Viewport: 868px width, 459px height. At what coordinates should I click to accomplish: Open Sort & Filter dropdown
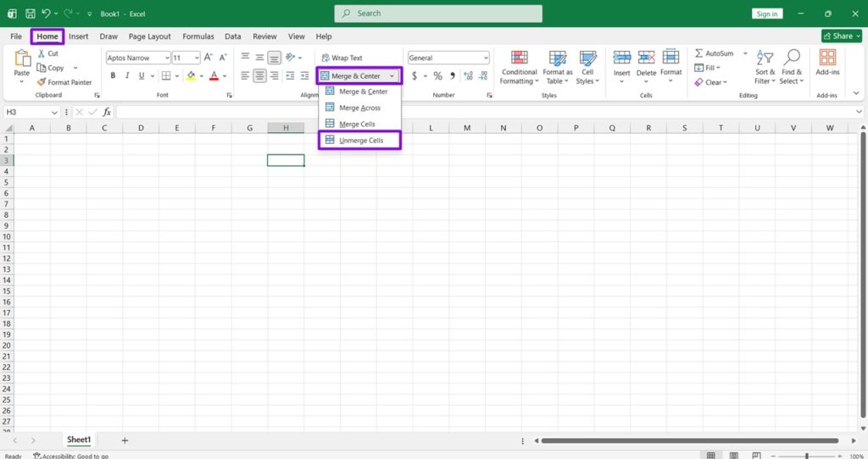pyautogui.click(x=765, y=68)
